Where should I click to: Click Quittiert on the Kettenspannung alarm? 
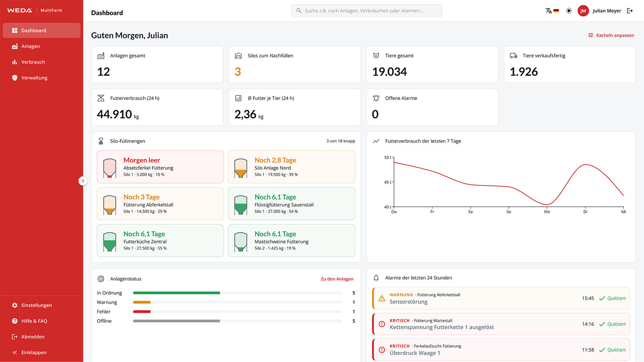point(612,324)
